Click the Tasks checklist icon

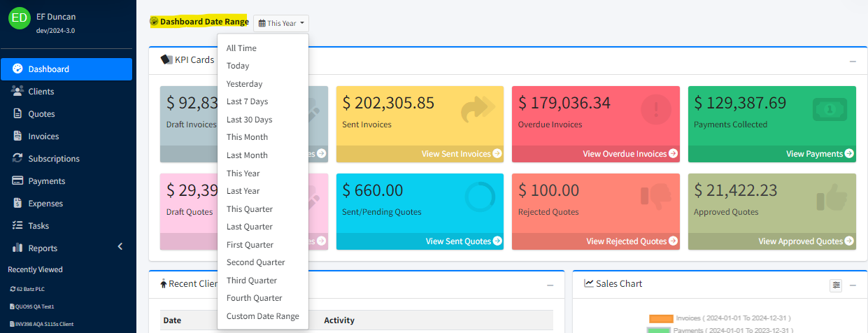point(17,226)
